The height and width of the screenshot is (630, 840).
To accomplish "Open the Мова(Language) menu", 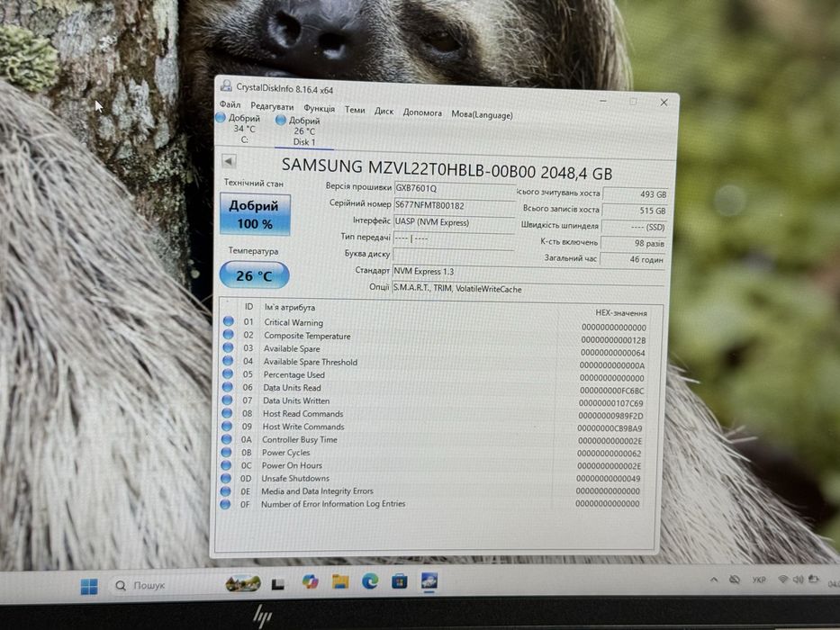I will 482,114.
